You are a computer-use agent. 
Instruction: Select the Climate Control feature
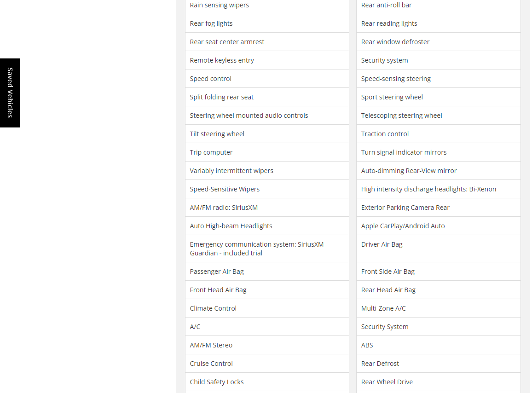[x=213, y=308]
